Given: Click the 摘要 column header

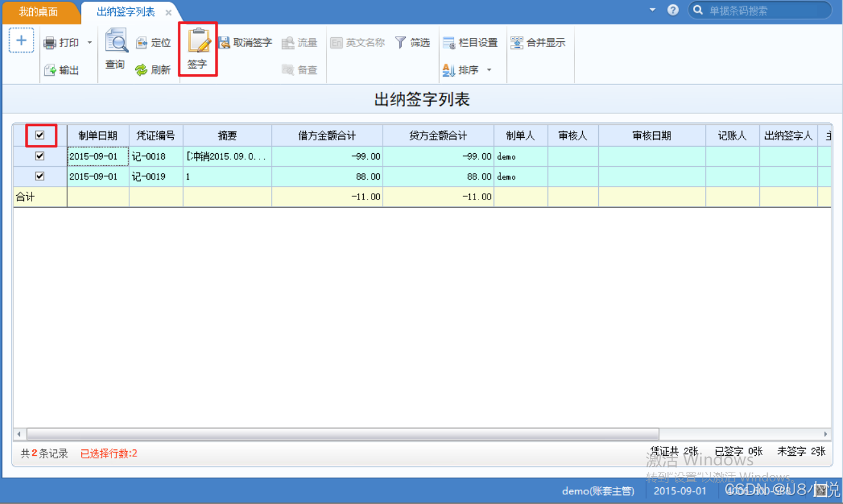Looking at the screenshot, I should (227, 135).
